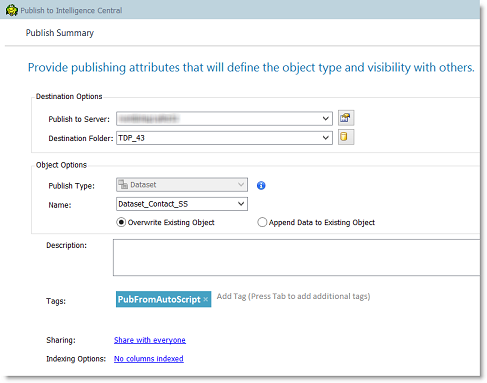This screenshot has height=383, width=487.
Task: Remove the PubFromAutoScript tag with its x
Action: click(206, 299)
